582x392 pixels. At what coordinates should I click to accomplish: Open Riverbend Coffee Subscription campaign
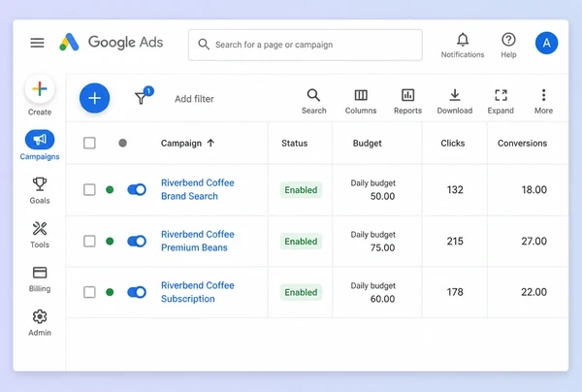click(198, 292)
